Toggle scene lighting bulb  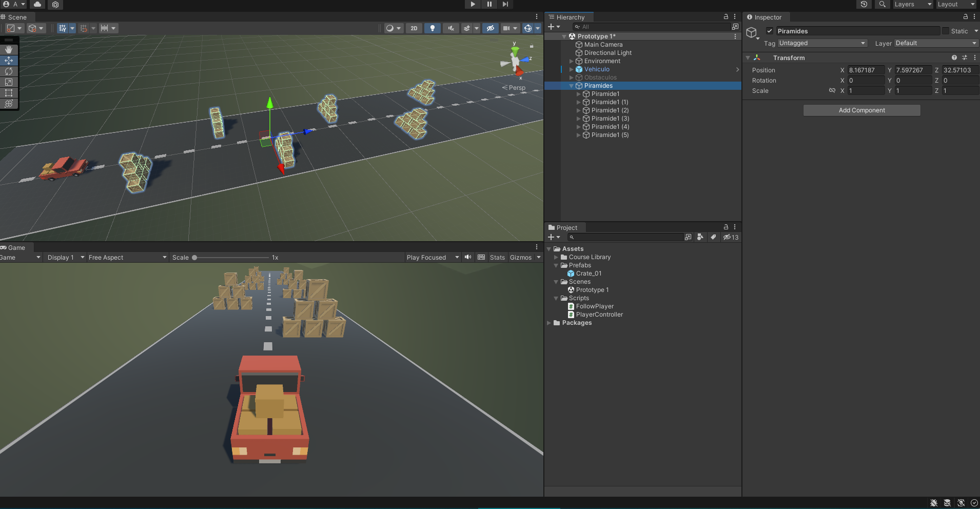[433, 28]
